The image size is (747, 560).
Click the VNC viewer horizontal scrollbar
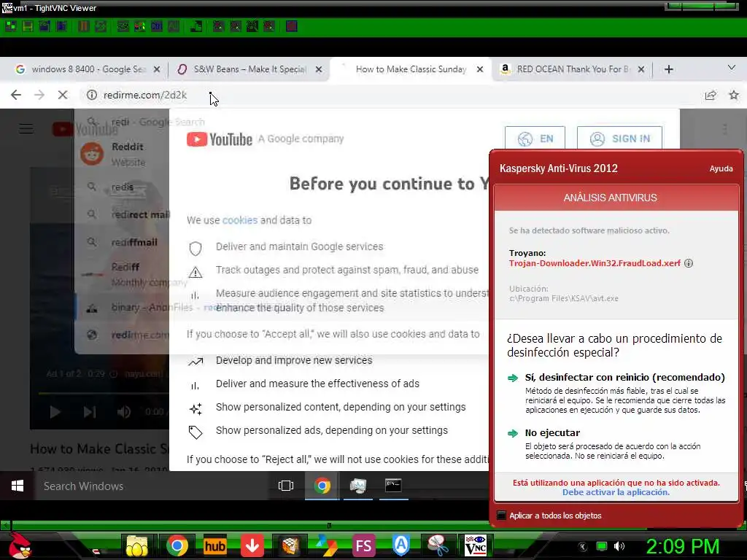click(329, 525)
